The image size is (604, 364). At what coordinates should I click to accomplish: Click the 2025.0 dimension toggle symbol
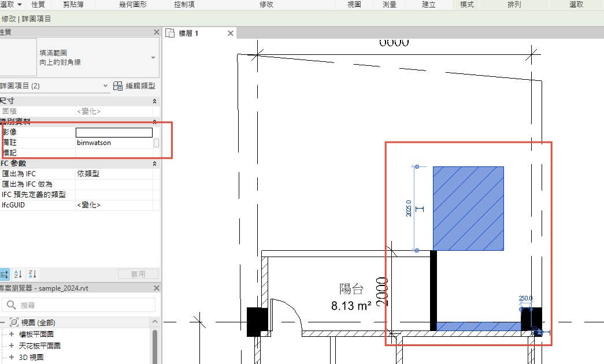point(420,209)
